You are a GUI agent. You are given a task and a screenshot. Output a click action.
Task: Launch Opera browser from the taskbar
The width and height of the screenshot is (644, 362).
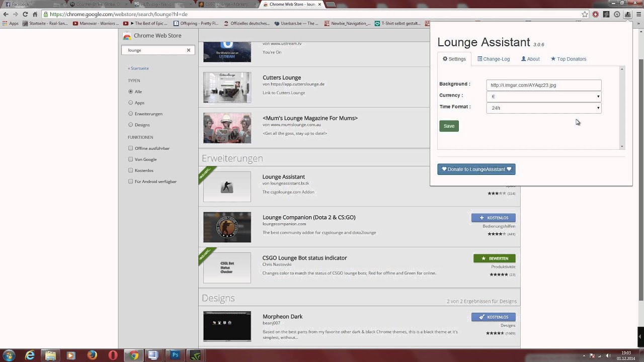point(113,355)
